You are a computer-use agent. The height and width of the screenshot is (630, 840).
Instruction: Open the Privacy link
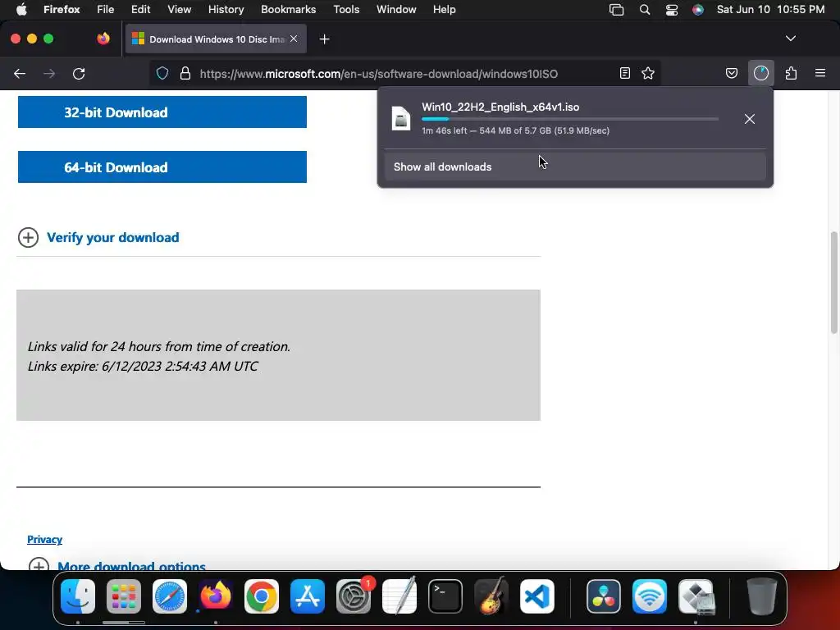click(44, 540)
